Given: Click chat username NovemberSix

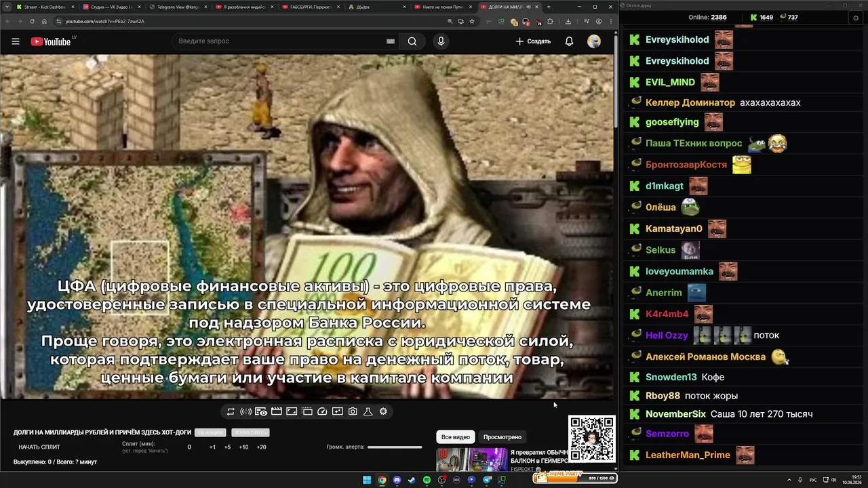Looking at the screenshot, I should pos(675,414).
